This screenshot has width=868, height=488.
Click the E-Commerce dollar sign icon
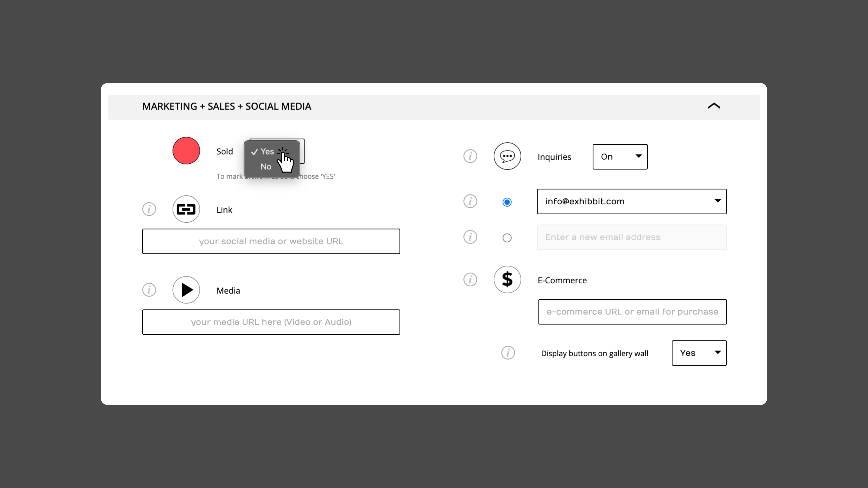pos(507,279)
